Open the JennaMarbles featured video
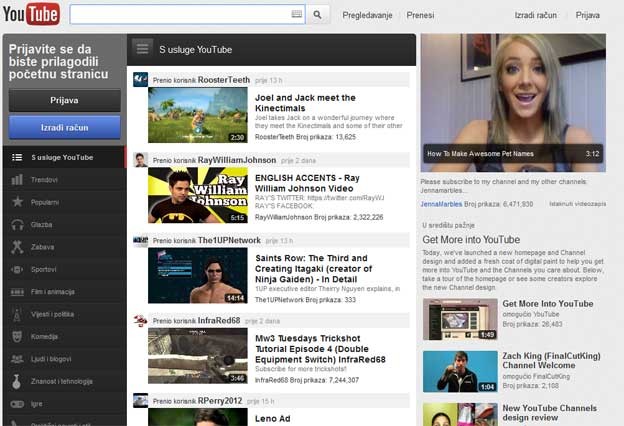 coord(512,102)
